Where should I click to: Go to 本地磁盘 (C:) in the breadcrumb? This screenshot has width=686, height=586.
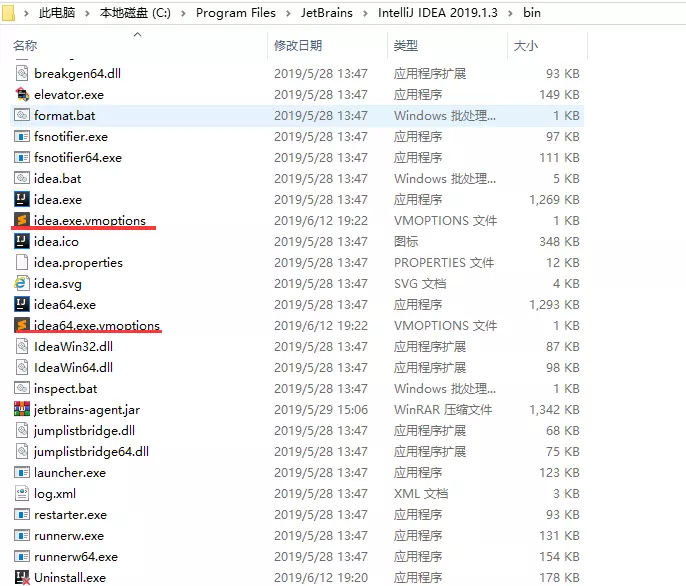click(x=135, y=13)
